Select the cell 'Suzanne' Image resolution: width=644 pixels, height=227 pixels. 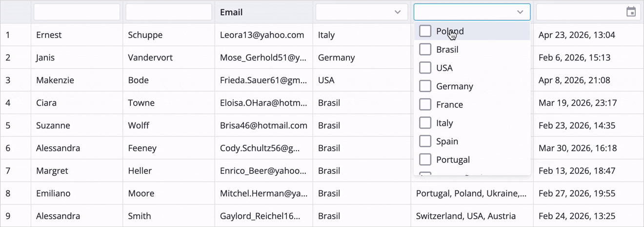[77, 126]
